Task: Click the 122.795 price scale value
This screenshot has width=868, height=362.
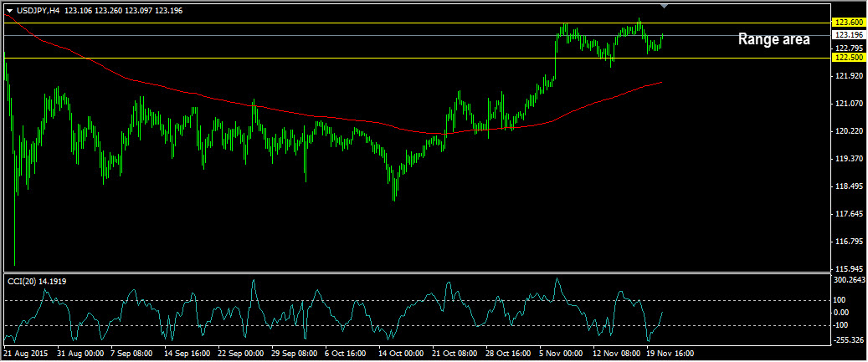Action: tap(849, 47)
